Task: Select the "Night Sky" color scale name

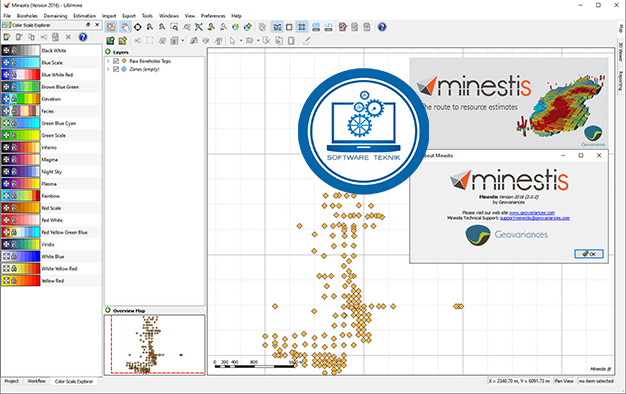Action: (52, 172)
